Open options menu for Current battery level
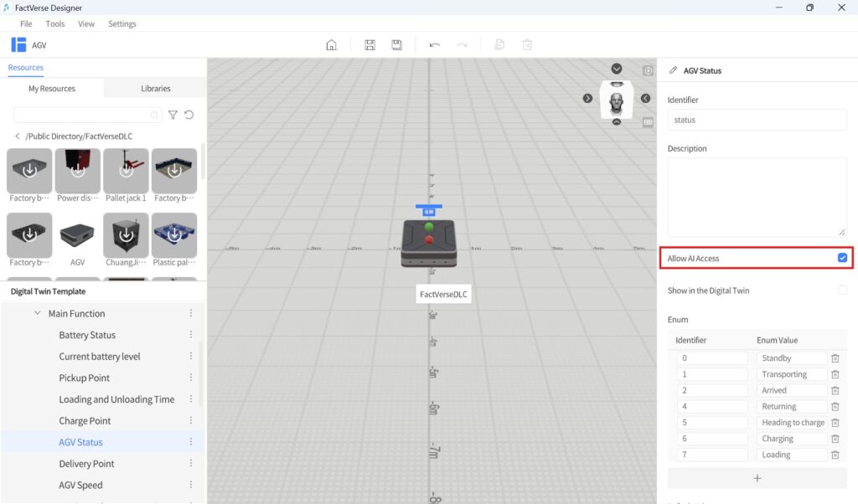 [x=191, y=356]
